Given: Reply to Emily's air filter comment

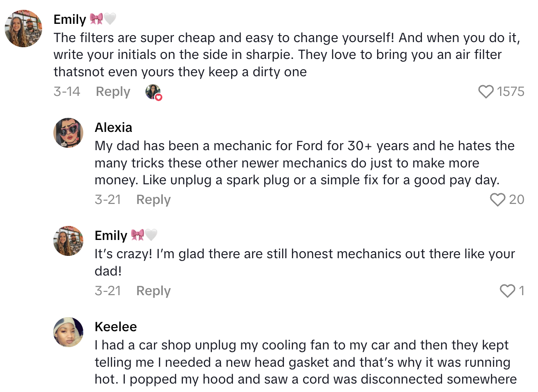Looking at the screenshot, I should (113, 92).
